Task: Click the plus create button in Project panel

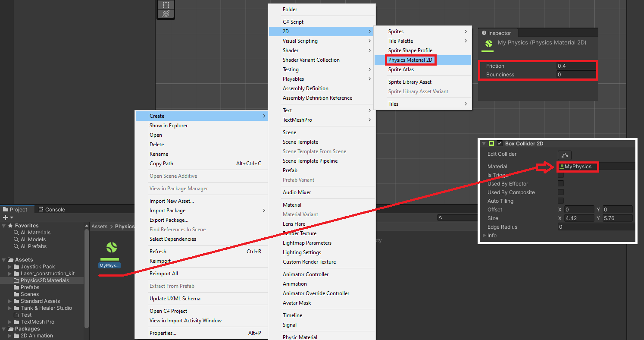Action: 5,217
